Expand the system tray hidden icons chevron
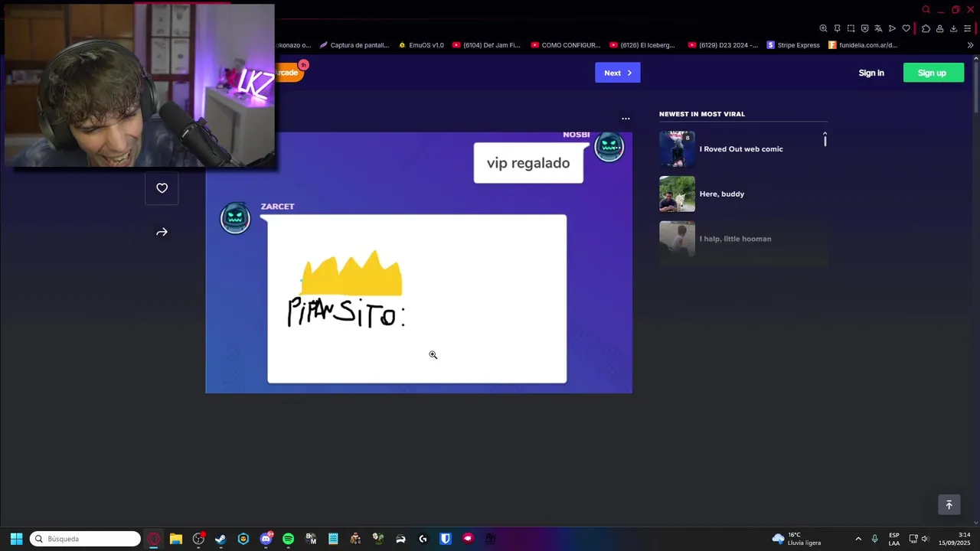 coord(858,539)
